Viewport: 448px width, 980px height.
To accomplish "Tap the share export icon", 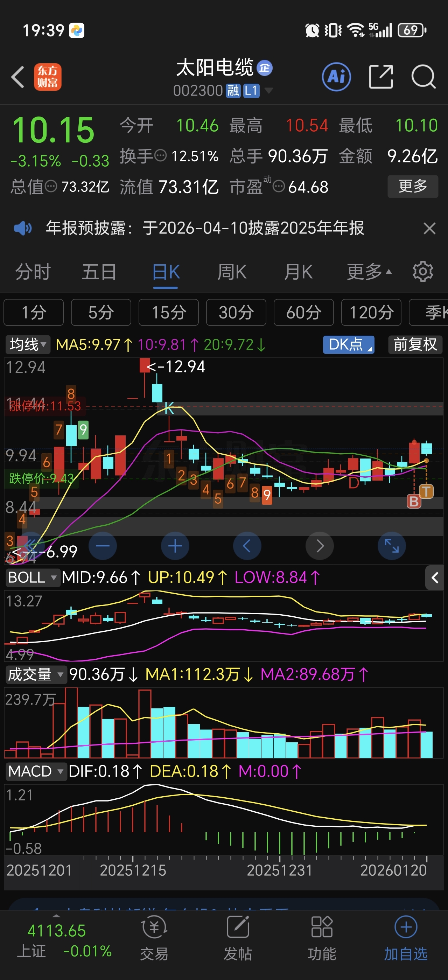I will pyautogui.click(x=381, y=77).
